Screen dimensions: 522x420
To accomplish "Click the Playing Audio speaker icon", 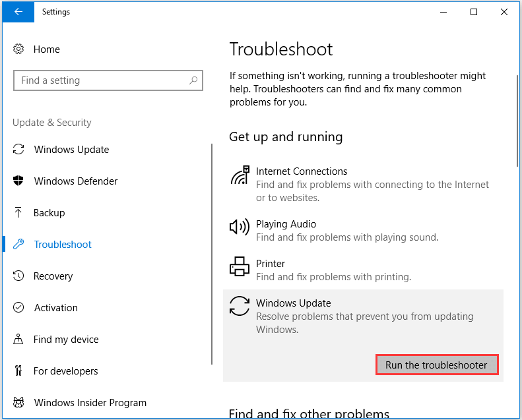I will coord(240,227).
